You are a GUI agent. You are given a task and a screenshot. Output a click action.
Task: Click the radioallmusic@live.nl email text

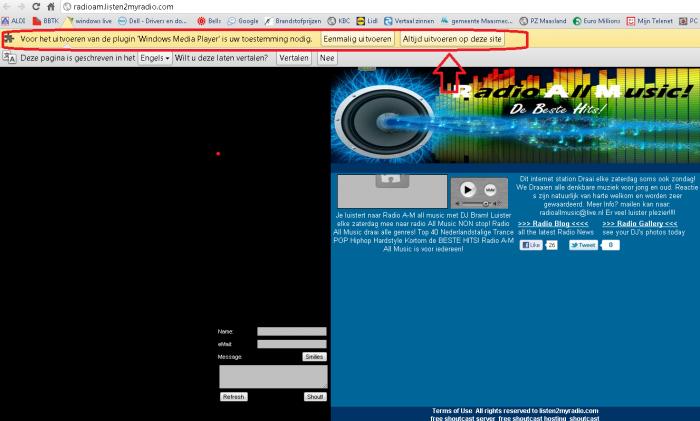(571, 213)
